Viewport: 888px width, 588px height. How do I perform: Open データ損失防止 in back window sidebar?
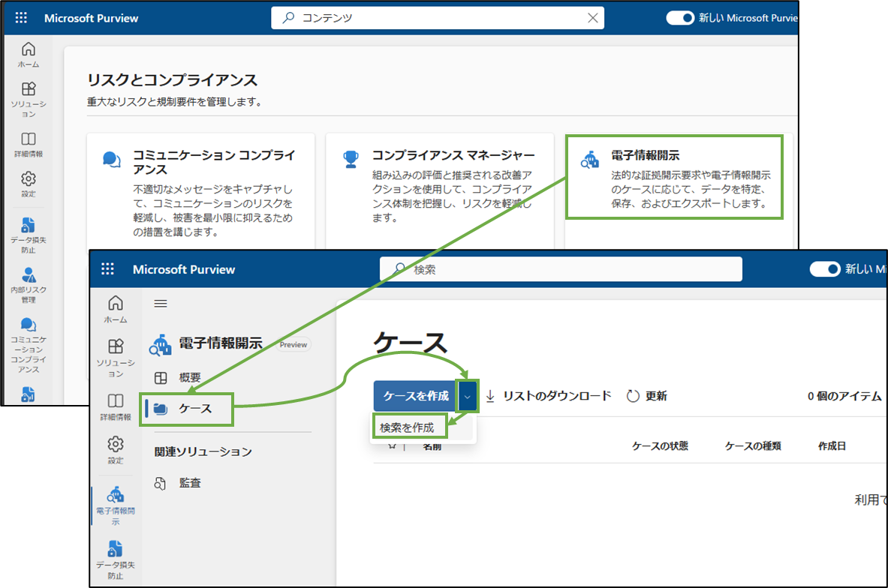[x=29, y=235]
